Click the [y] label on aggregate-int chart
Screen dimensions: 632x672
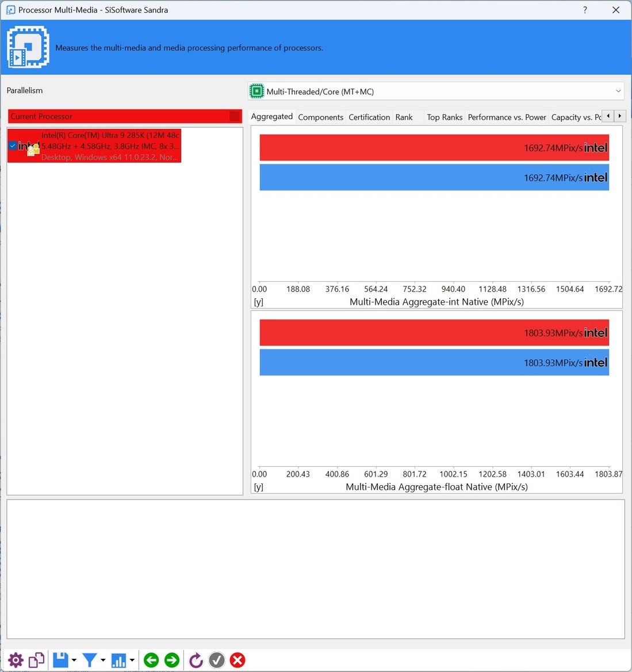(259, 302)
